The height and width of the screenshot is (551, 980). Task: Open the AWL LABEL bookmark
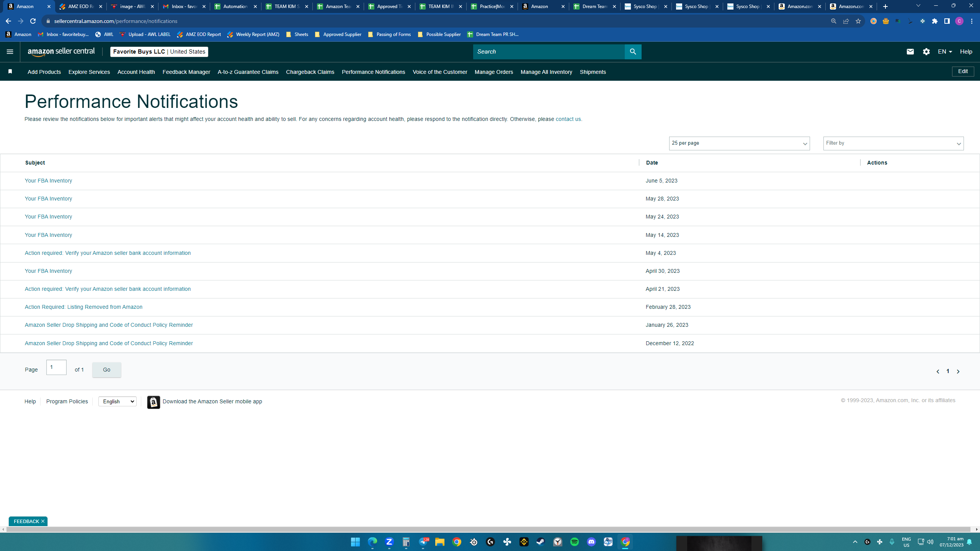[x=145, y=34]
